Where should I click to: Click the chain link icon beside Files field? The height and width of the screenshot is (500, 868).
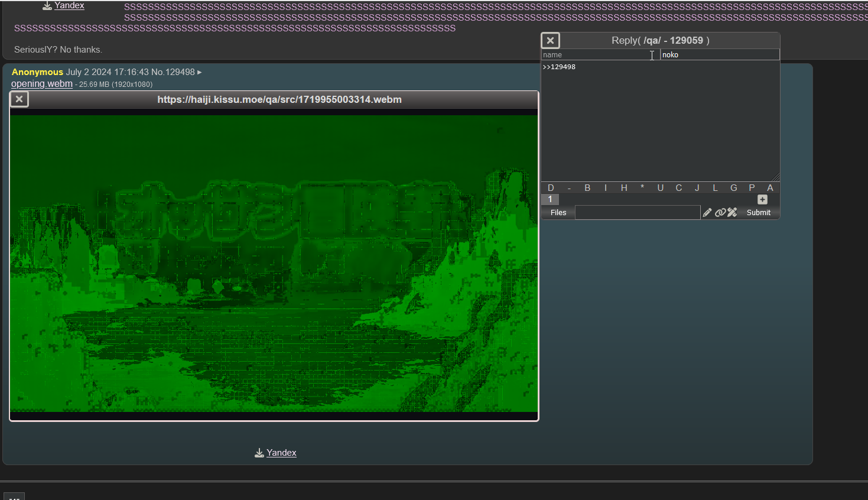pos(720,213)
